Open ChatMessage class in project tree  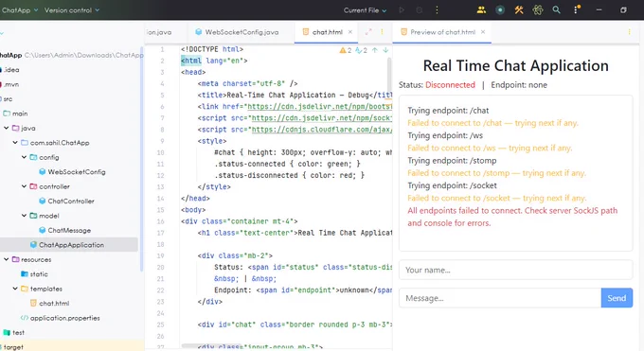pos(65,230)
